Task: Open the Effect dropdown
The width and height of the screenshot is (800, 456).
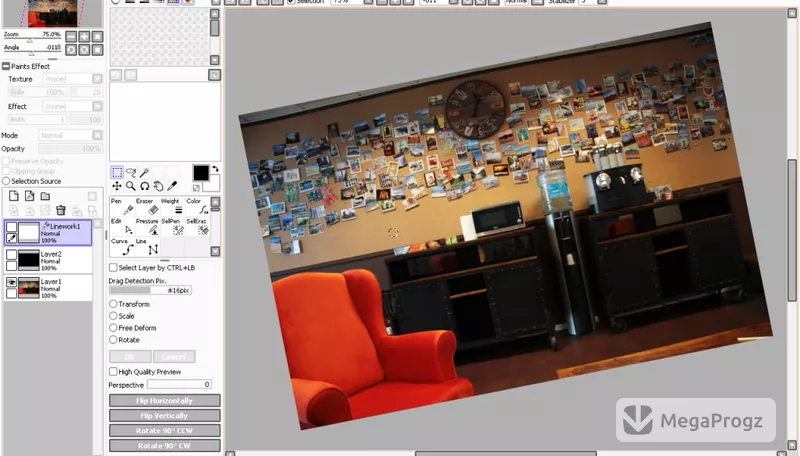Action: (x=97, y=106)
